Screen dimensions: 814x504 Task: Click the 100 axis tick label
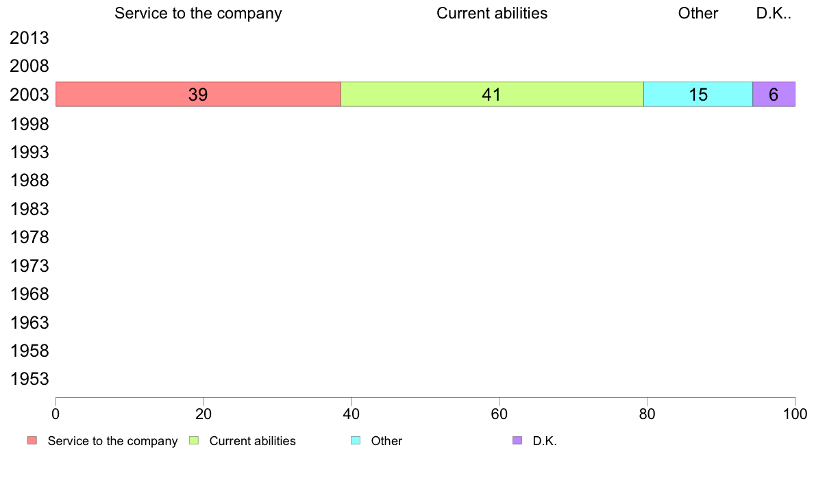(x=795, y=414)
